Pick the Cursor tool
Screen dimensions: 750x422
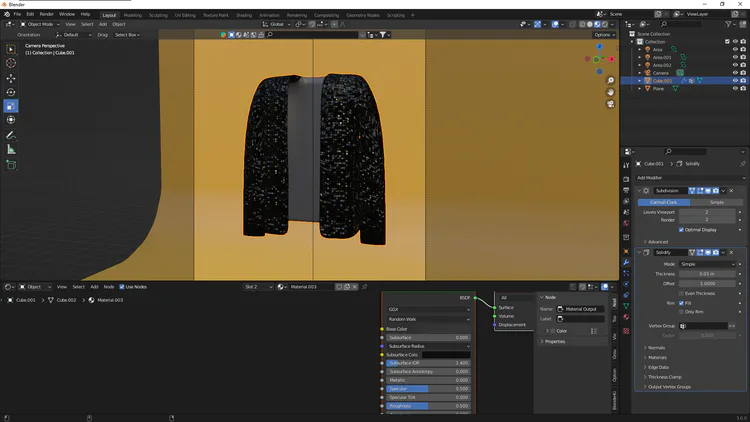pyautogui.click(x=11, y=63)
